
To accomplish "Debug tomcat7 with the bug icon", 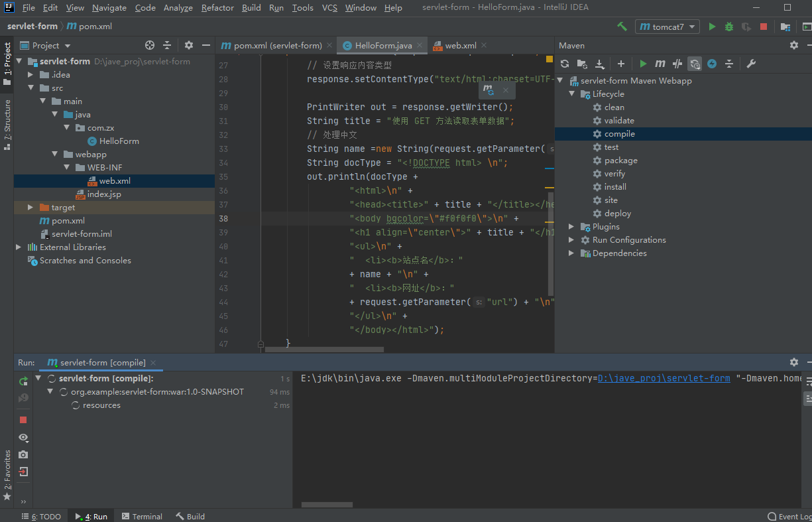I will 729,27.
